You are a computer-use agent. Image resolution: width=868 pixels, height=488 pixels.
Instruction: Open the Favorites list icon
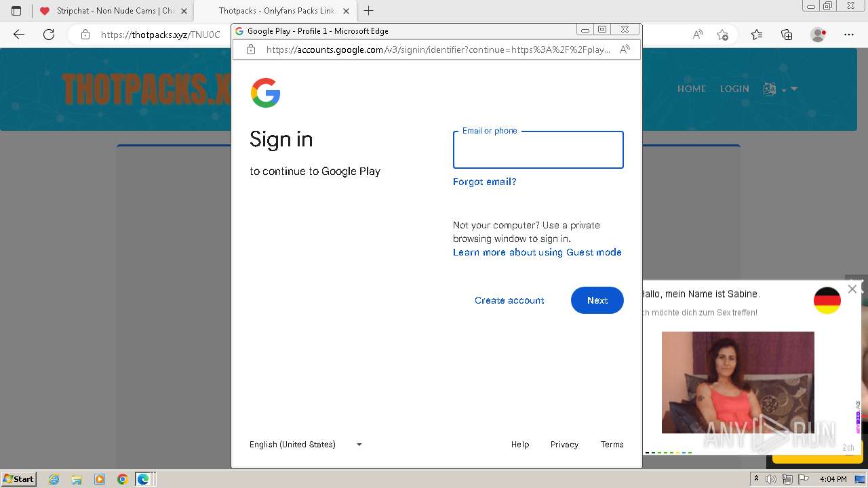click(757, 35)
